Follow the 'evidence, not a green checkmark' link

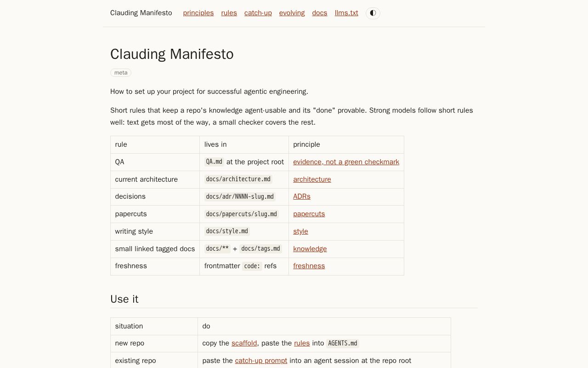pyautogui.click(x=346, y=162)
